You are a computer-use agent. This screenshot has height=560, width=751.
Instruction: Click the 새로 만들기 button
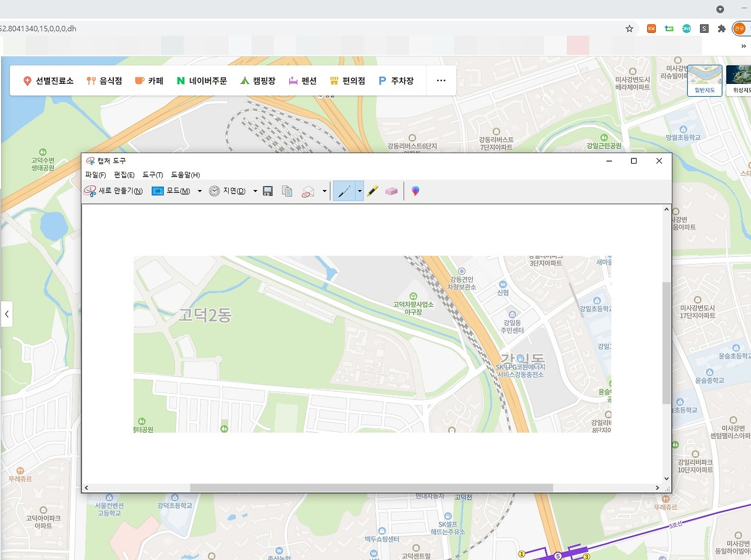coord(114,191)
